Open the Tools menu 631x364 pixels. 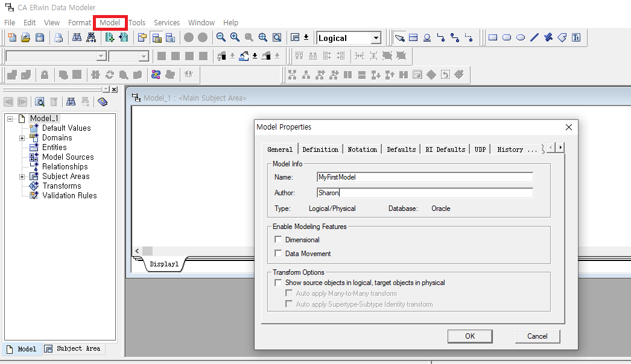[x=137, y=22]
